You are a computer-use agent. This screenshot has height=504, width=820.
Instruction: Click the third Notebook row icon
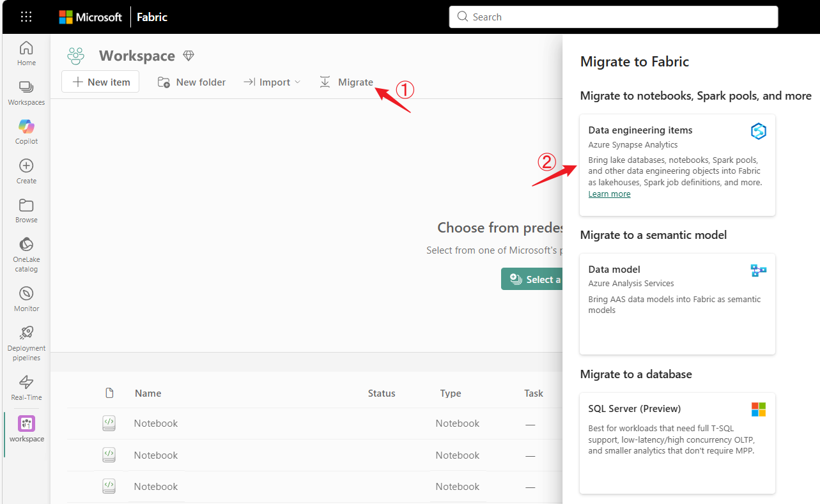point(109,487)
